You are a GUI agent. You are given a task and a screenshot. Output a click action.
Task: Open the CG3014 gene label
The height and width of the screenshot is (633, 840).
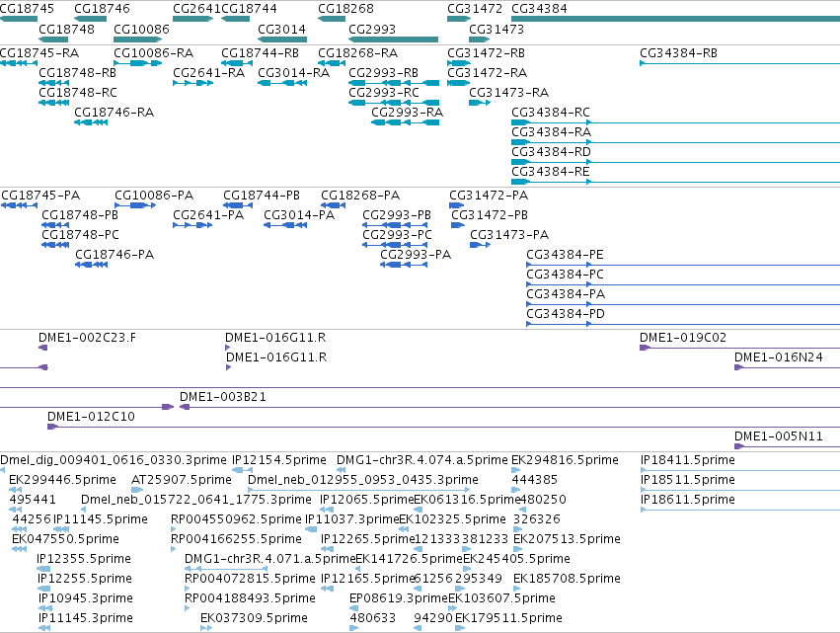point(281,29)
